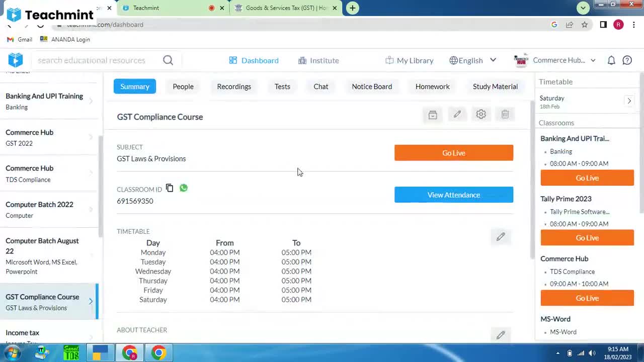The height and width of the screenshot is (362, 644).
Task: Switch to the Summary tab
Action: tap(135, 86)
